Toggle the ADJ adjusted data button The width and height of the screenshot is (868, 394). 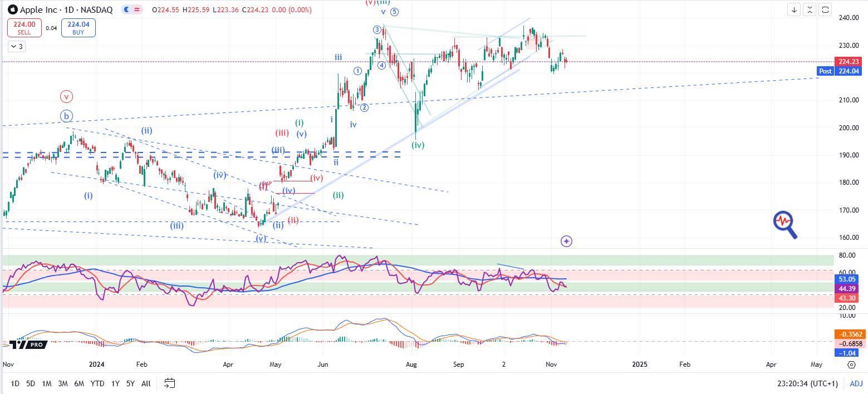pos(856,383)
